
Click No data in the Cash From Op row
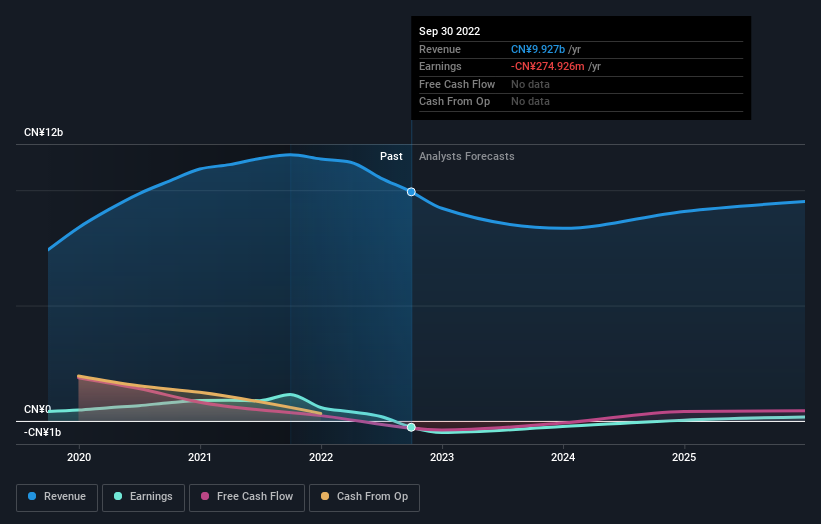[x=530, y=102]
